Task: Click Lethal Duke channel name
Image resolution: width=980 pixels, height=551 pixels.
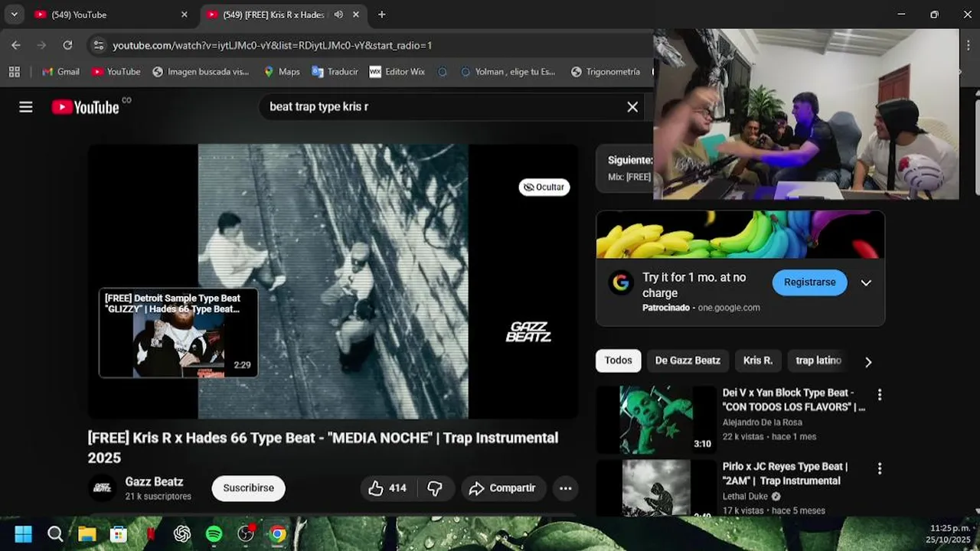Action: coord(745,496)
